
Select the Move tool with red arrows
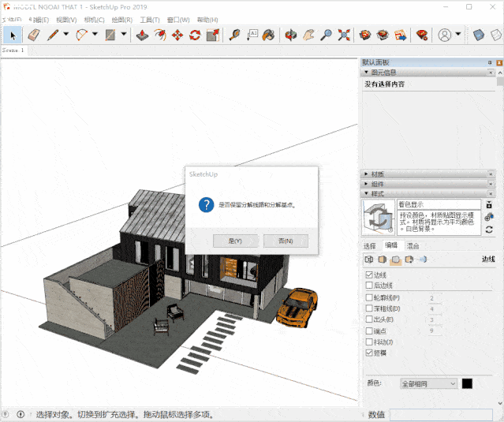point(177,35)
